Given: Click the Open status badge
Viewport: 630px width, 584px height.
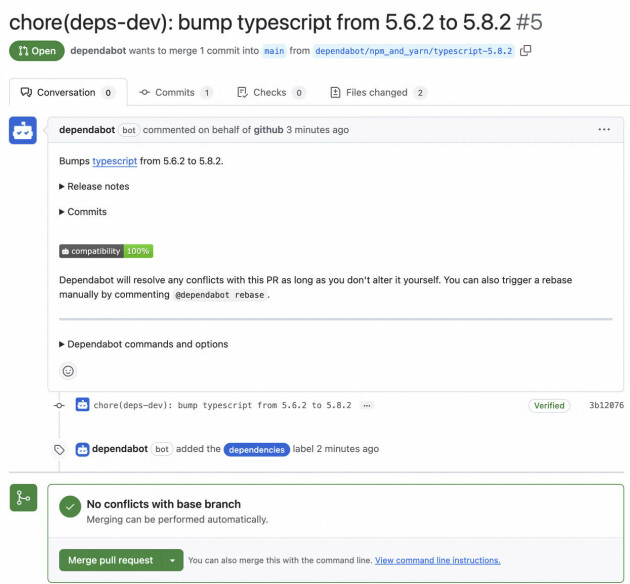Looking at the screenshot, I should (37, 51).
